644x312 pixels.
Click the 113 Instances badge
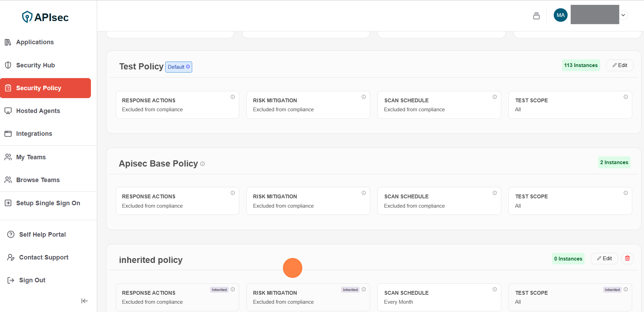coord(581,65)
